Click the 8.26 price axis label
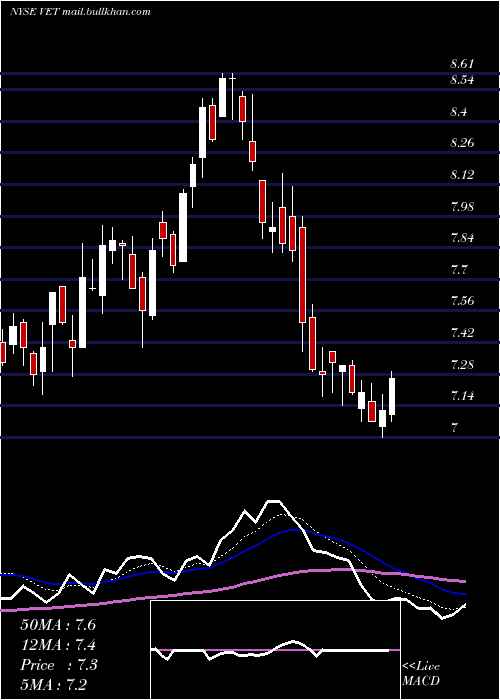Image resolution: width=500 pixels, height=700 pixels. pos(462,143)
